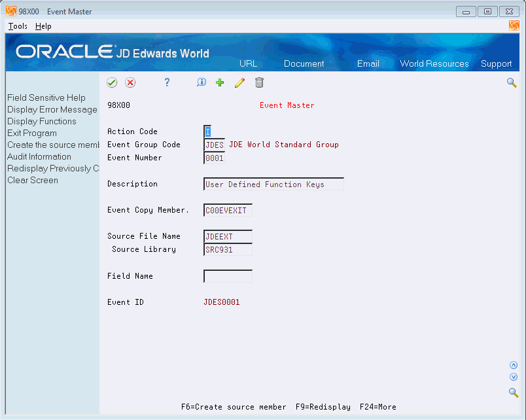Open the blue question mark help icon
This screenshot has height=420, width=526.
click(167, 82)
